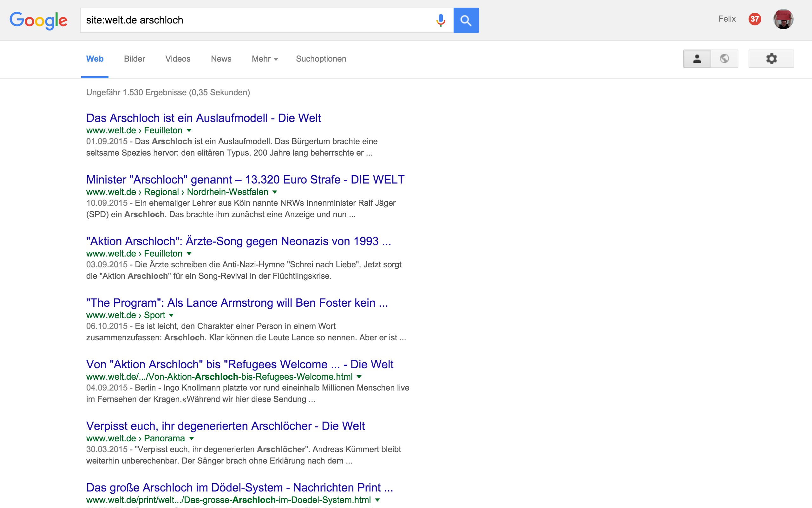The height and width of the screenshot is (508, 812).
Task: Expand arrow beside Nordrhein-Westfalen breadcrumb
Action: [275, 192]
